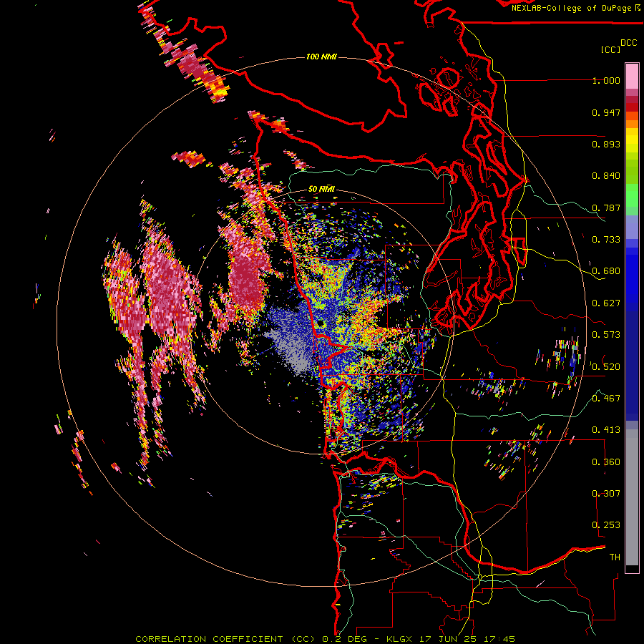Click the black radar site dot at center
The height and width of the screenshot is (644, 644).
[321, 323]
